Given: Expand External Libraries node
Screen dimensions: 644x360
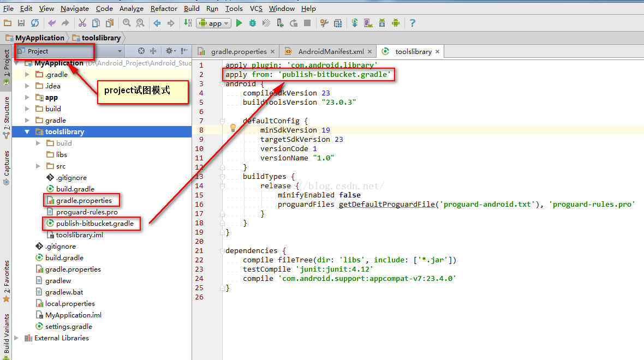Looking at the screenshot, I should pyautogui.click(x=16, y=338).
